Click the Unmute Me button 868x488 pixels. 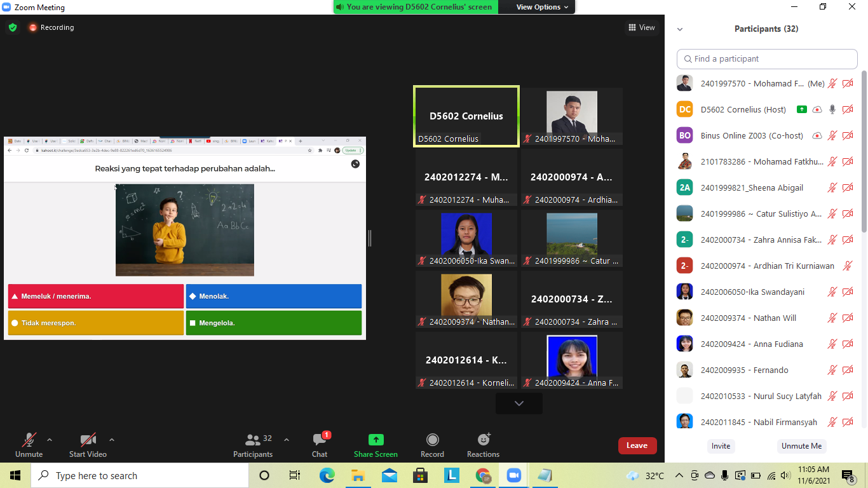(x=801, y=446)
